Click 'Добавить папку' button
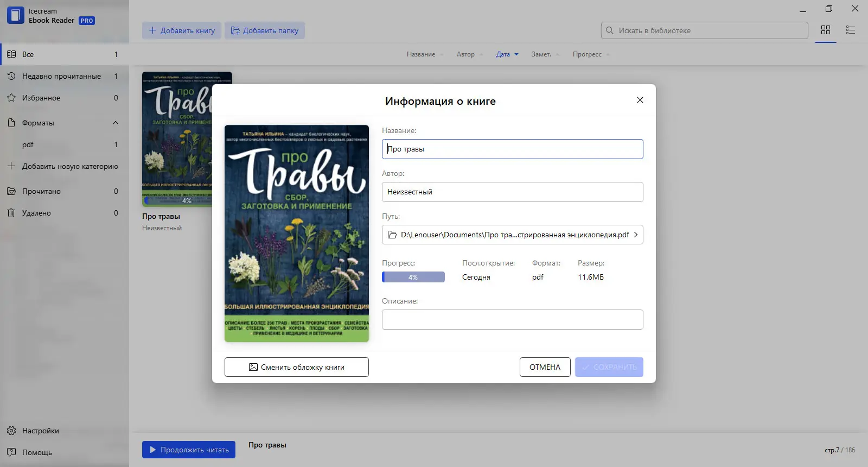Screen dimensions: 868x467 (x=265, y=30)
